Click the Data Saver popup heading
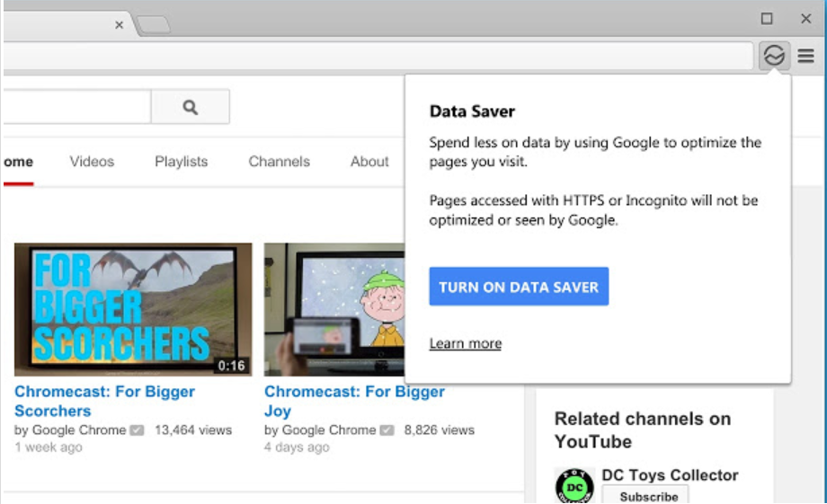827x504 pixels. [x=472, y=111]
